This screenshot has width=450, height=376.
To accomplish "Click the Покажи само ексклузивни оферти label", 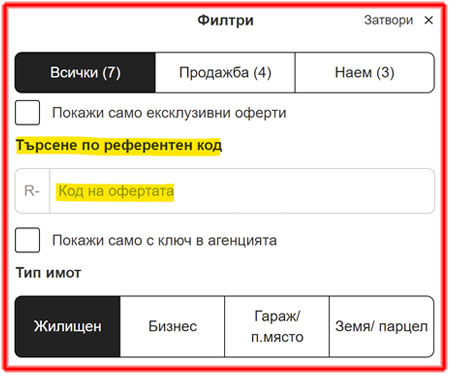I will (169, 113).
